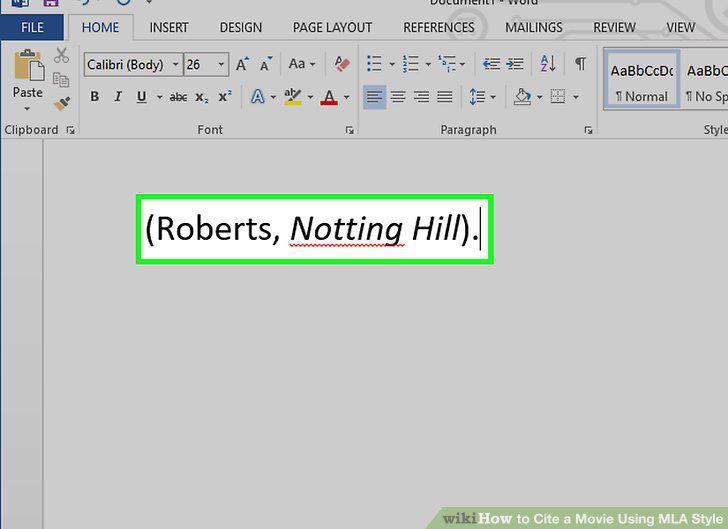The height and width of the screenshot is (529, 728).
Task: Expand shading color dropdown arrow
Action: [x=540, y=97]
